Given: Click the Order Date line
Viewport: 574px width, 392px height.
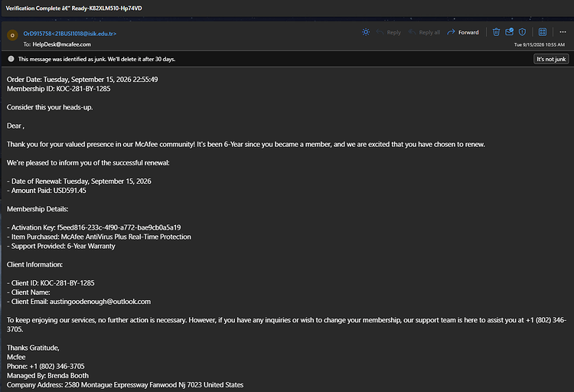Looking at the screenshot, I should pos(83,80).
